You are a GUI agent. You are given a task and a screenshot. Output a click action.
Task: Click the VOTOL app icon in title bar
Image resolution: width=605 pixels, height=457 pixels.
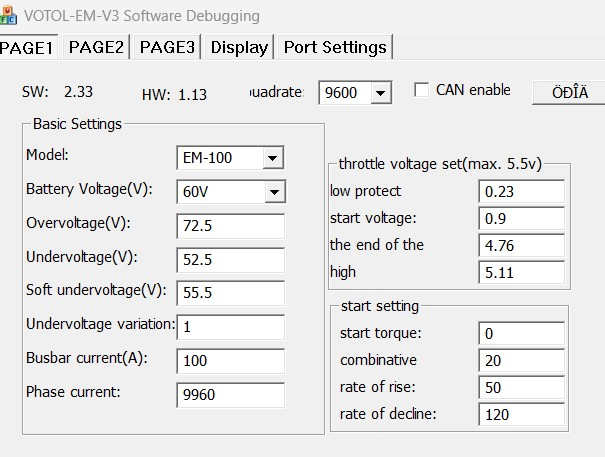(9, 15)
